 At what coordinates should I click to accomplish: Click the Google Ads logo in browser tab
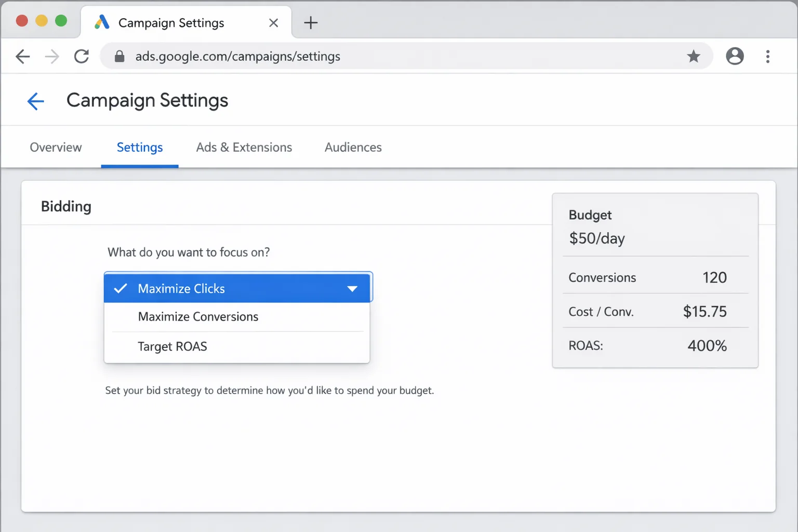(102, 22)
